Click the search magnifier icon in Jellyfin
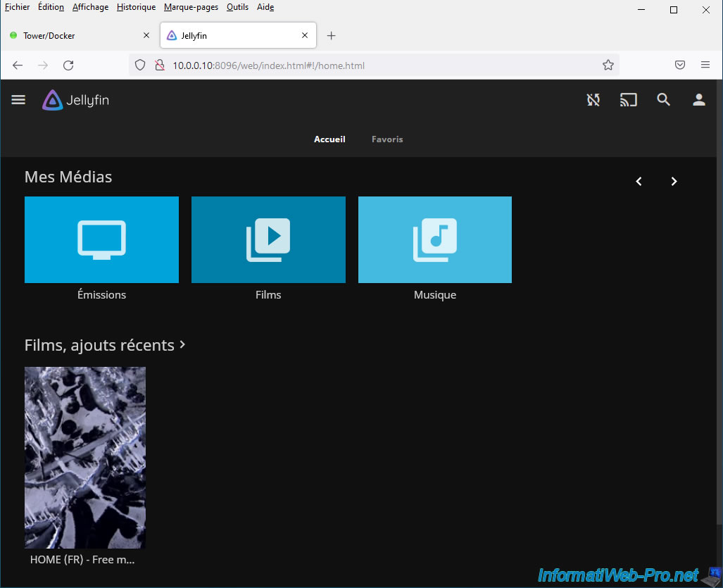The width and height of the screenshot is (723, 588). point(663,100)
